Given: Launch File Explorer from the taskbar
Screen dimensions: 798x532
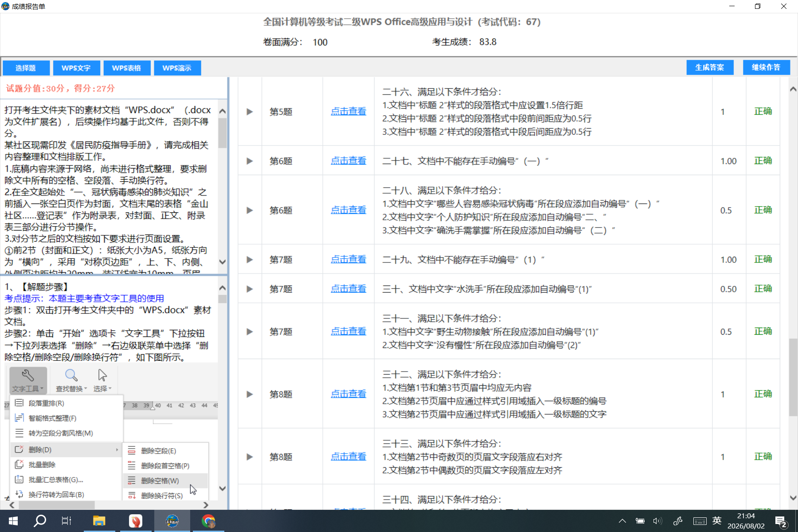Looking at the screenshot, I should click(x=99, y=521).
